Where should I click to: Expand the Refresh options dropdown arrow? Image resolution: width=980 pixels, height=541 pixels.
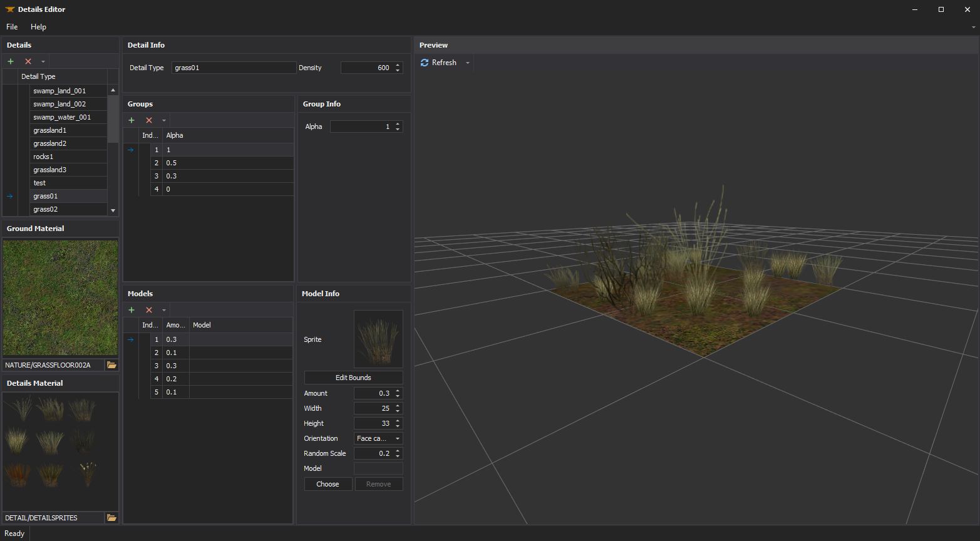tap(467, 63)
